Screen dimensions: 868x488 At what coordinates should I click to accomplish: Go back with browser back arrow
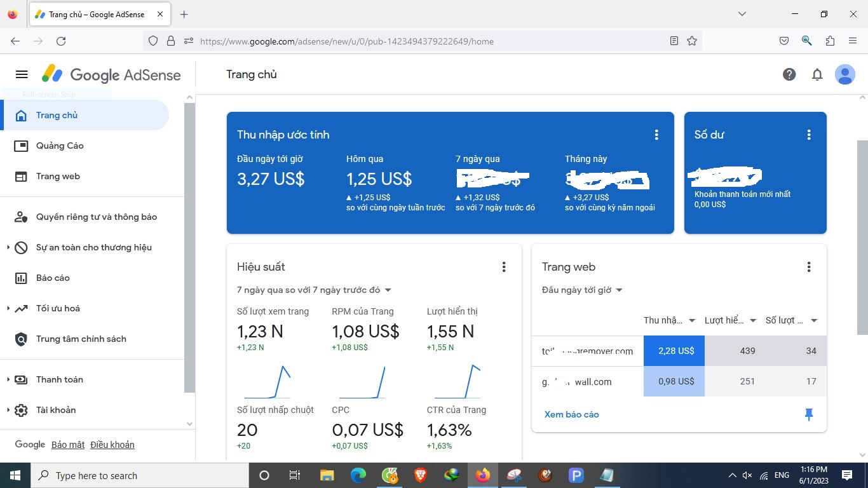[x=15, y=41]
